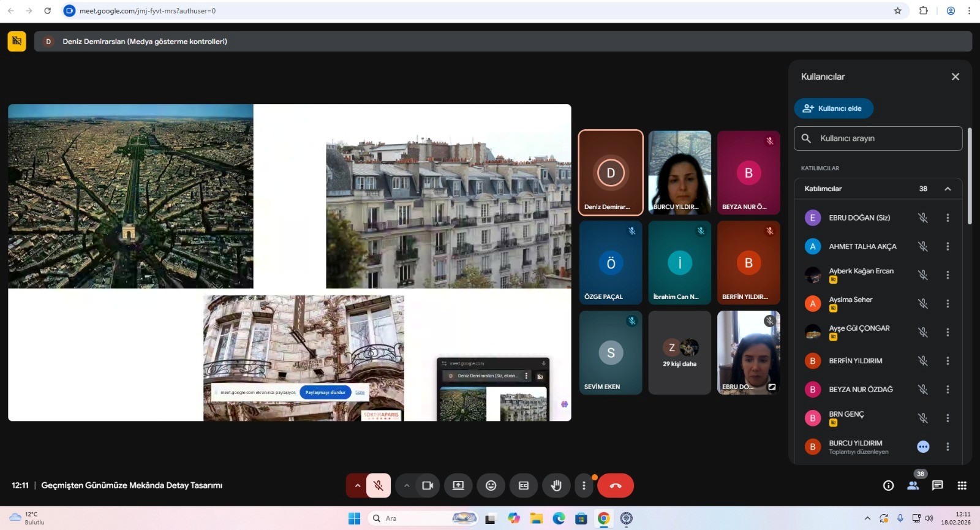Open Chrome from the Windows taskbar
980x530 pixels.
(603, 518)
